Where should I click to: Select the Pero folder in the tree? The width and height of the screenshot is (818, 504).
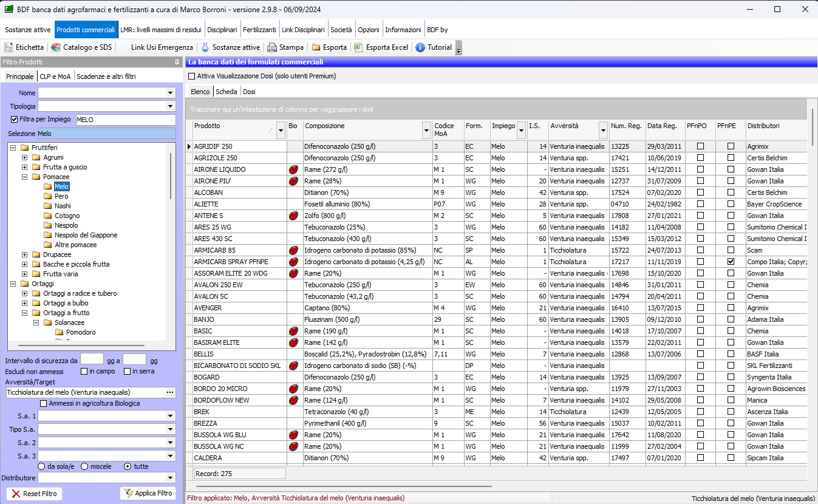click(x=56, y=196)
